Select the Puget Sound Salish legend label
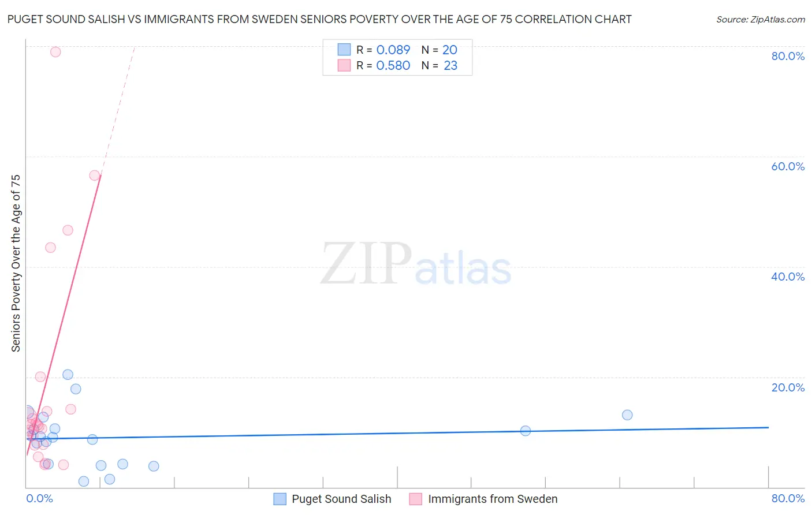The image size is (812, 515). tap(341, 499)
